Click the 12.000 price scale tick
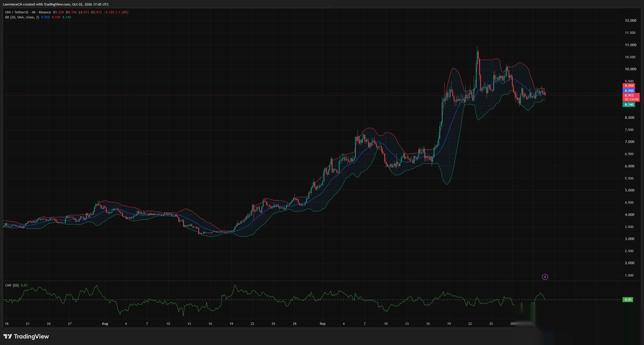644x345 pixels. click(630, 20)
